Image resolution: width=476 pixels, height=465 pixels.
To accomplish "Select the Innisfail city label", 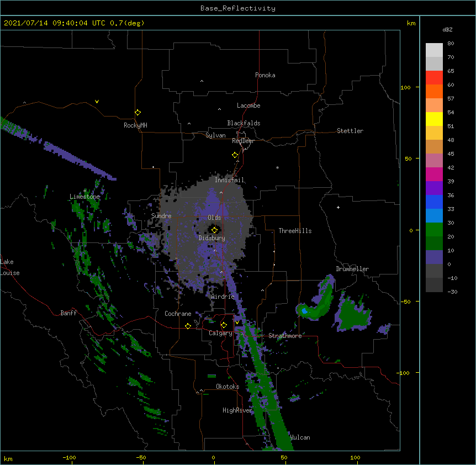I will point(230,180).
